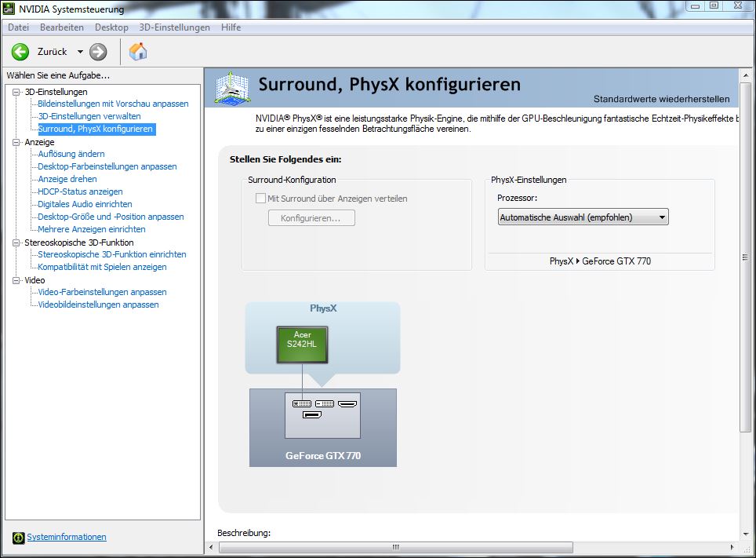Open Mehrere Anzeigen einrichten
Image resolution: width=756 pixels, height=558 pixels.
pos(92,229)
